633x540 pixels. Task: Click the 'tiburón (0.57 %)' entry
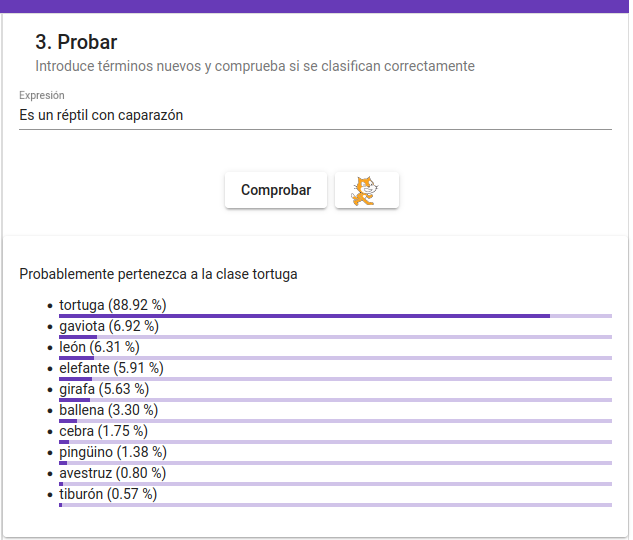coord(108,494)
